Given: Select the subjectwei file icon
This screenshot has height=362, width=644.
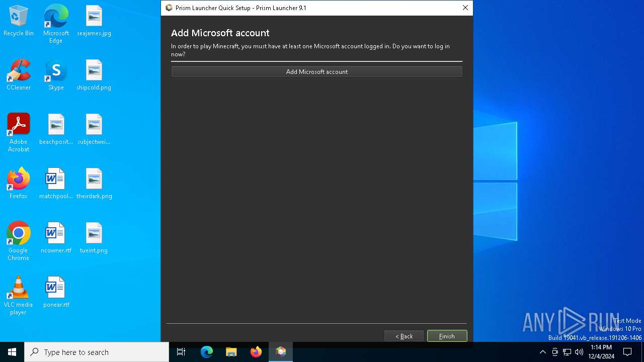Looking at the screenshot, I should (94, 130).
